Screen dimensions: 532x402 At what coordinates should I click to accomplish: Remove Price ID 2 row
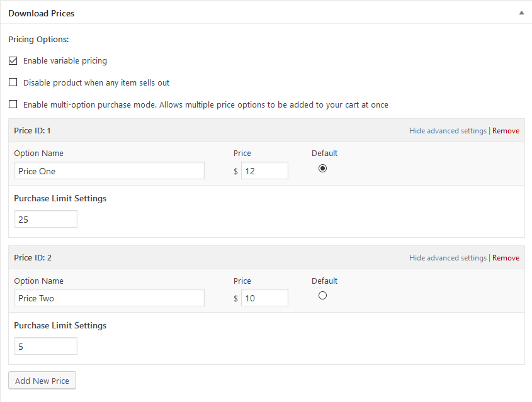tap(506, 258)
